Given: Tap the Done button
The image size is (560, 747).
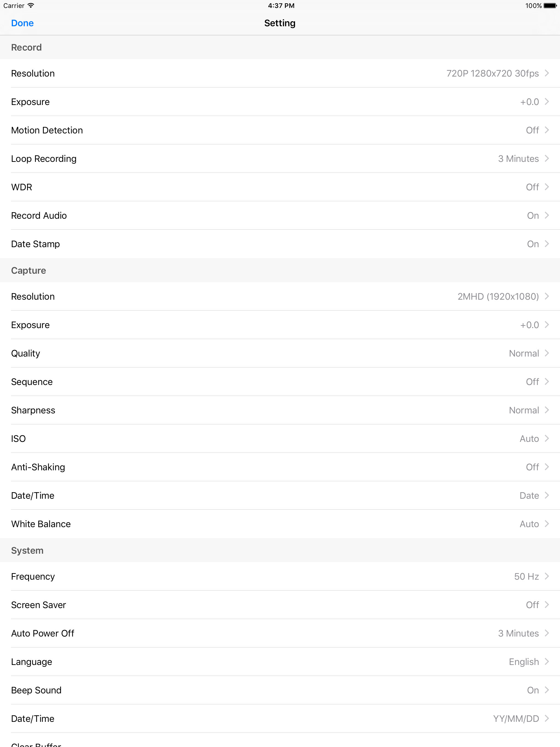Looking at the screenshot, I should pos(22,23).
